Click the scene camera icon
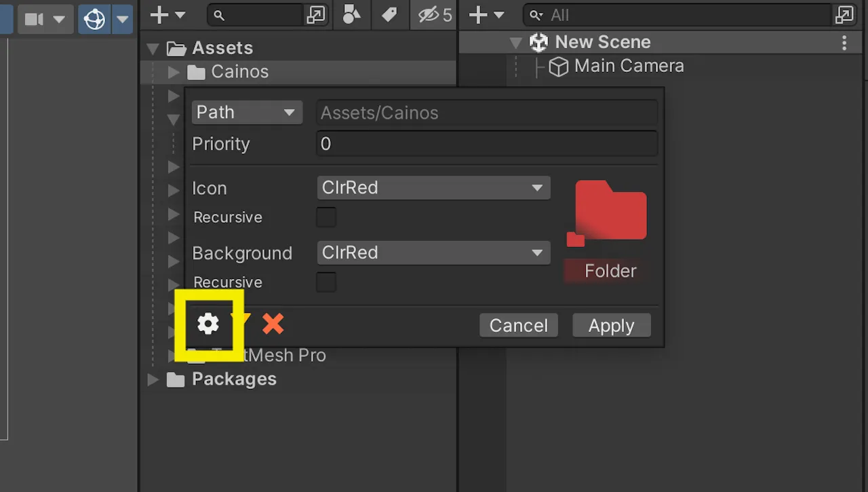 click(x=34, y=19)
